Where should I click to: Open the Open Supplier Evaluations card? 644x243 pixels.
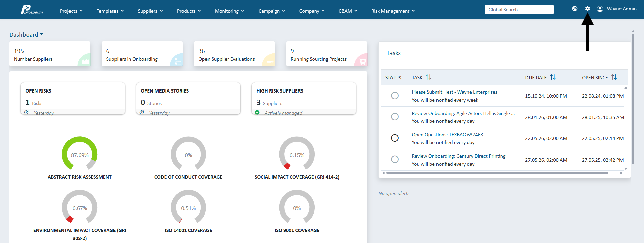(x=234, y=54)
